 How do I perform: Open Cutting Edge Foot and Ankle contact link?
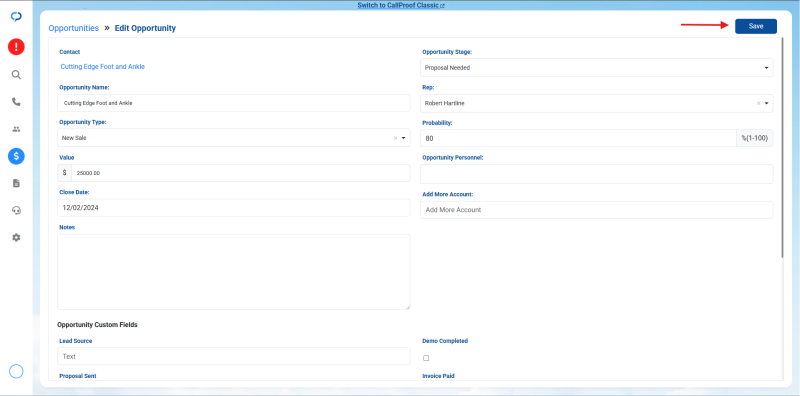[x=103, y=66]
